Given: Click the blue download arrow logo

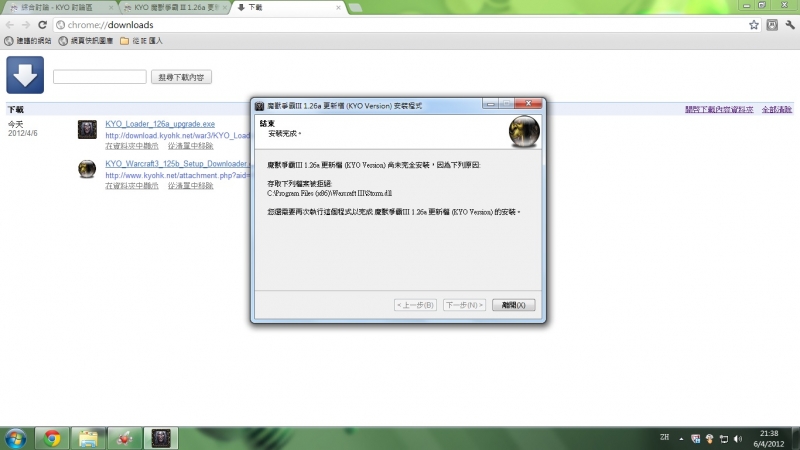Looking at the screenshot, I should click(25, 75).
